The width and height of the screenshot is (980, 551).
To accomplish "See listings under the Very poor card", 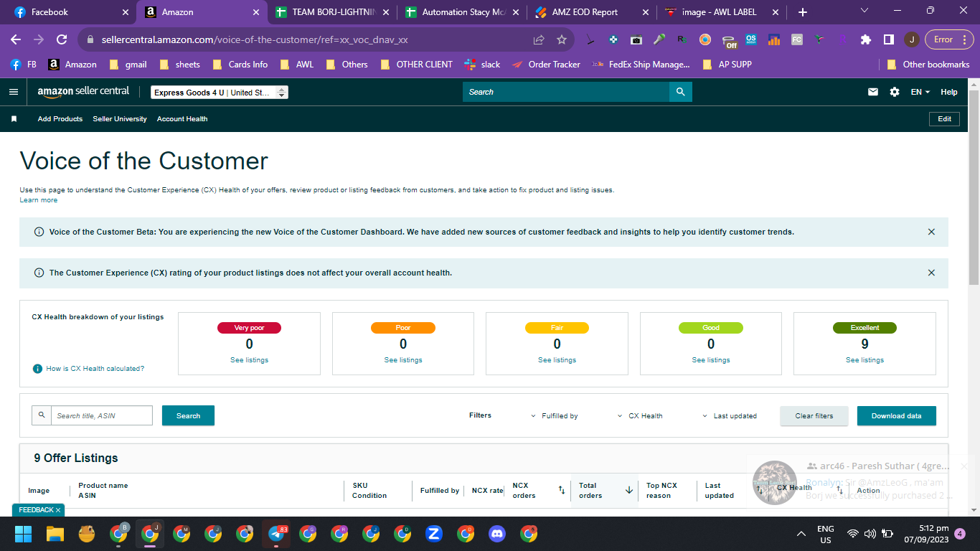I will click(249, 360).
